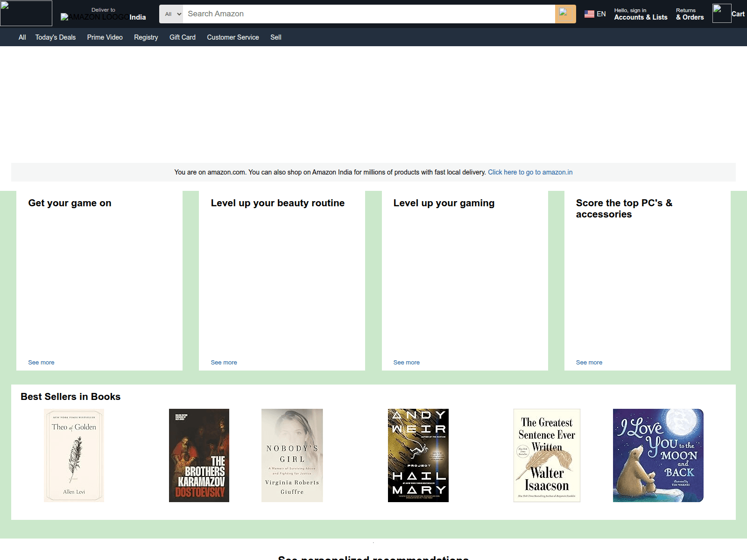The height and width of the screenshot is (560, 747).
Task: Open Theo of Golden book cover
Action: [74, 455]
